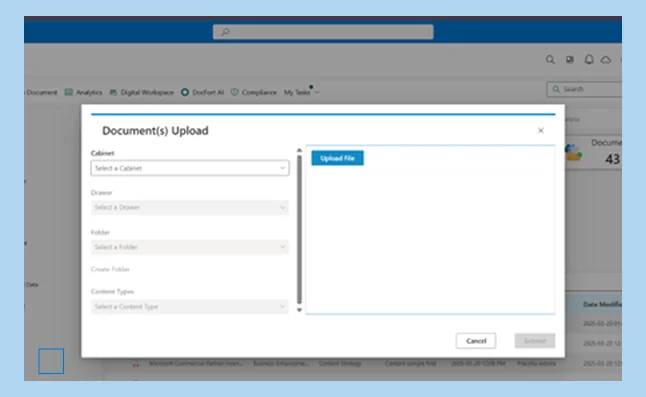
Task: Click the Upload File button
Action: tap(337, 158)
